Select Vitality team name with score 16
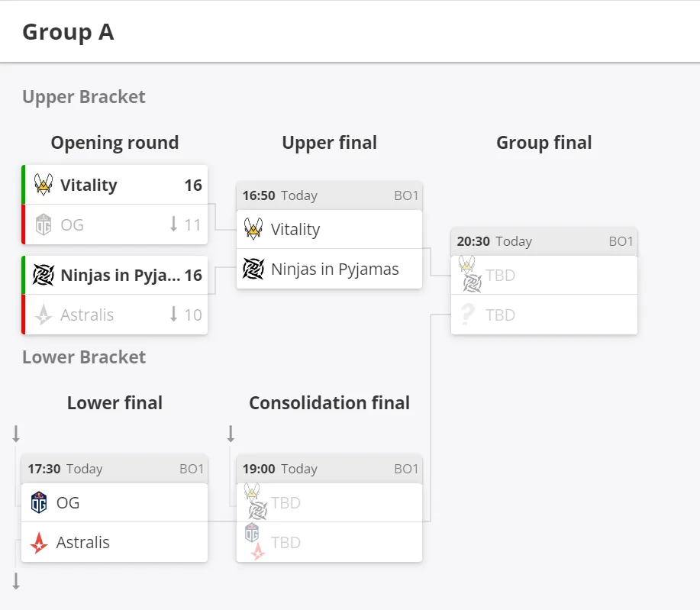Image resolution: width=700 pixels, height=610 pixels. [89, 185]
